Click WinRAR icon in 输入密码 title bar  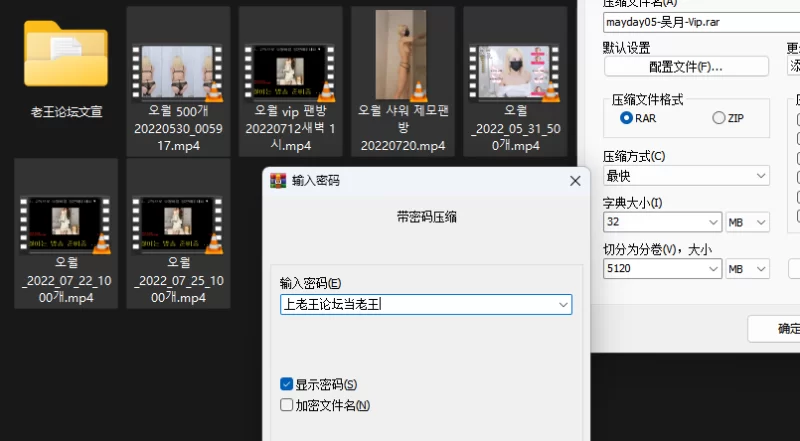(x=278, y=181)
